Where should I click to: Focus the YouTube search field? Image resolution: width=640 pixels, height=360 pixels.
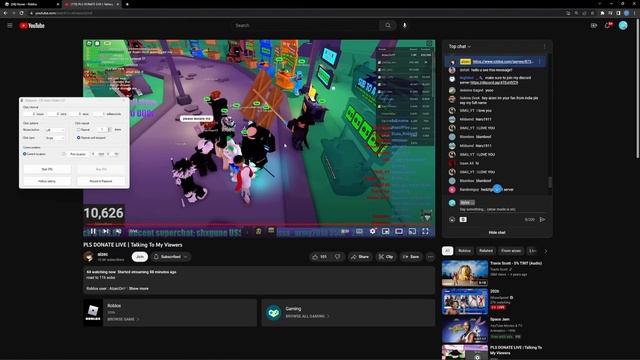[x=305, y=25]
